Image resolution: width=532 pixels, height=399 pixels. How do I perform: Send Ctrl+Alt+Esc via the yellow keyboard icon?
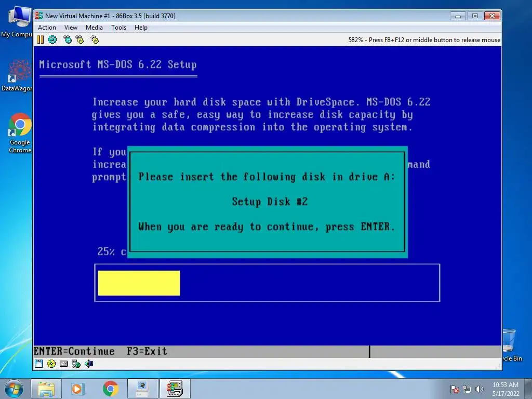point(79,39)
